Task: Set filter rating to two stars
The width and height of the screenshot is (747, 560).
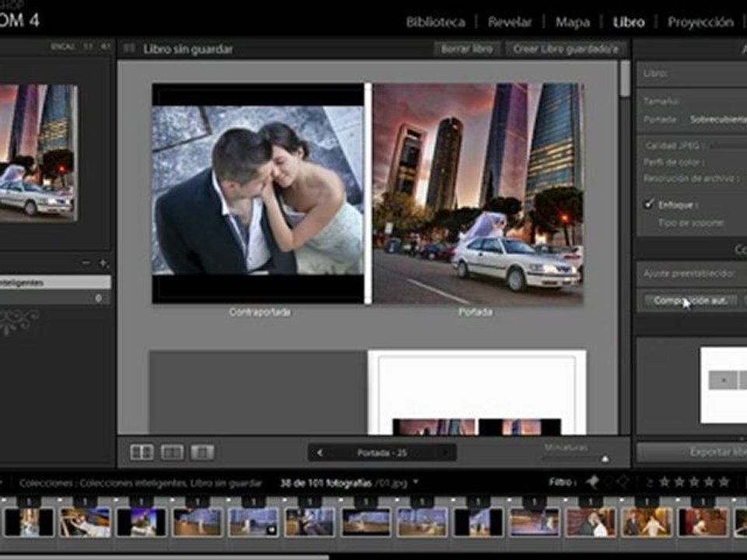Action: click(679, 482)
